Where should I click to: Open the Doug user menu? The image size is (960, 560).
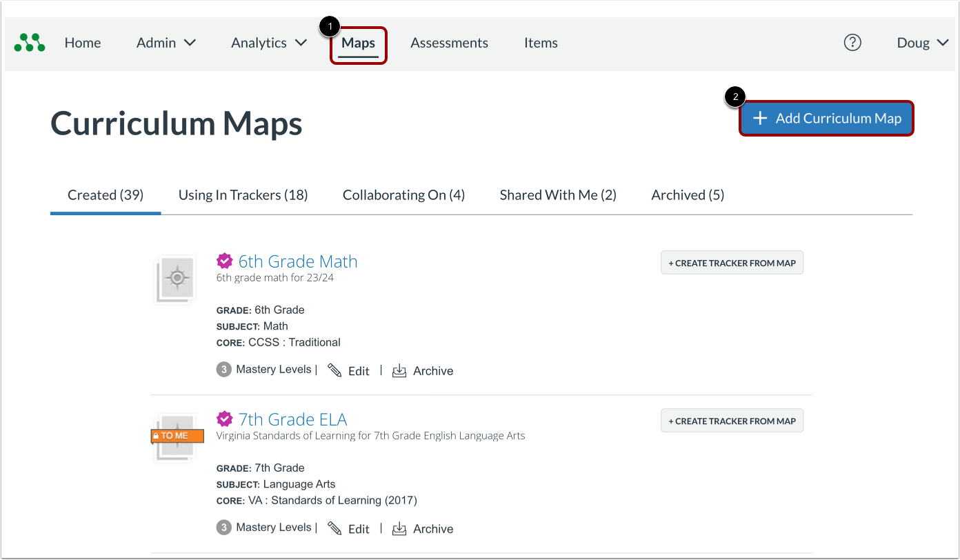click(x=923, y=43)
